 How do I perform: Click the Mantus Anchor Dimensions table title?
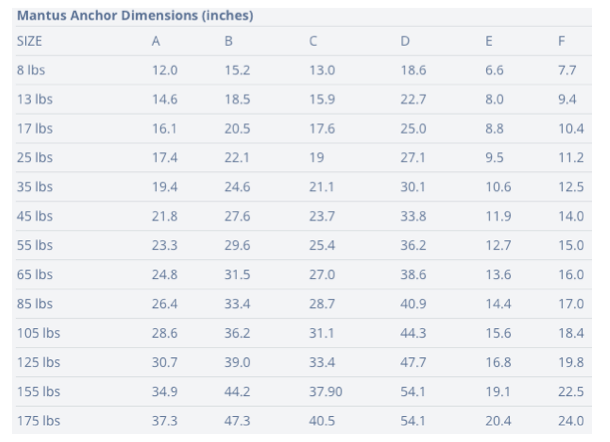pyautogui.click(x=135, y=16)
